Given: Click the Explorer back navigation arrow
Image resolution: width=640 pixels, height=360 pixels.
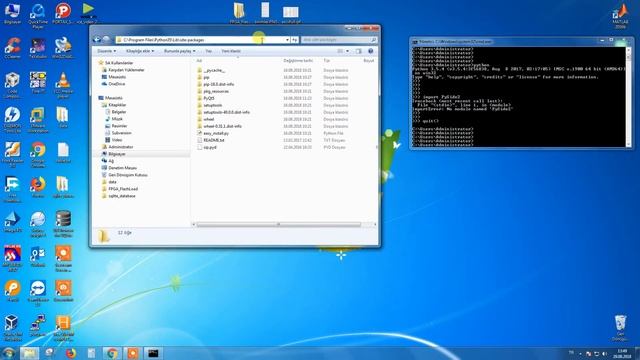Looking at the screenshot, I should tap(97, 40).
